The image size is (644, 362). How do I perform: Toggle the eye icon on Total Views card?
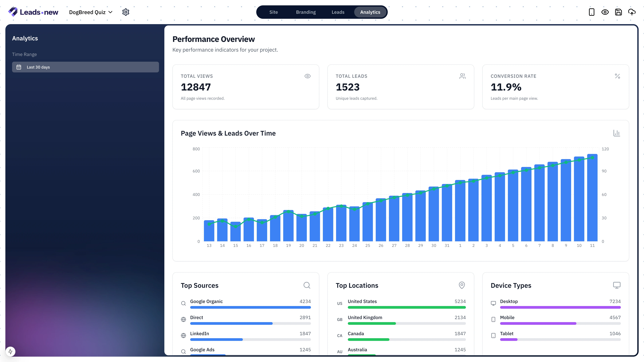click(x=307, y=76)
